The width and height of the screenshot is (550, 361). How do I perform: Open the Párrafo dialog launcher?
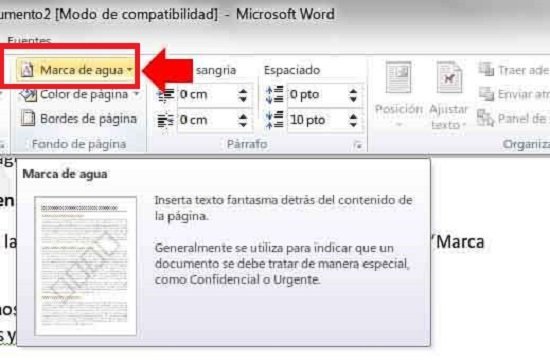pos(357,145)
